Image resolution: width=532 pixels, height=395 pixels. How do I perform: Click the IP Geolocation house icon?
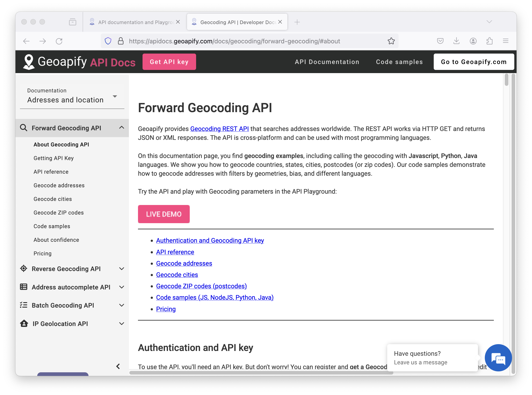point(24,323)
